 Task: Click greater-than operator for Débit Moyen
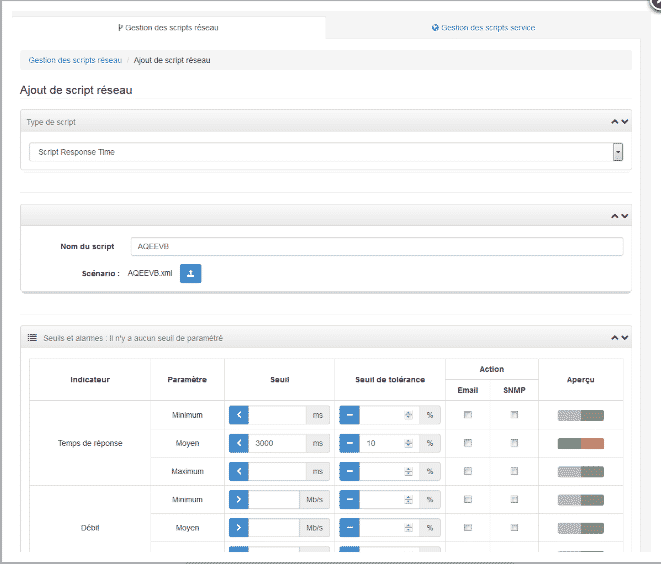click(239, 527)
